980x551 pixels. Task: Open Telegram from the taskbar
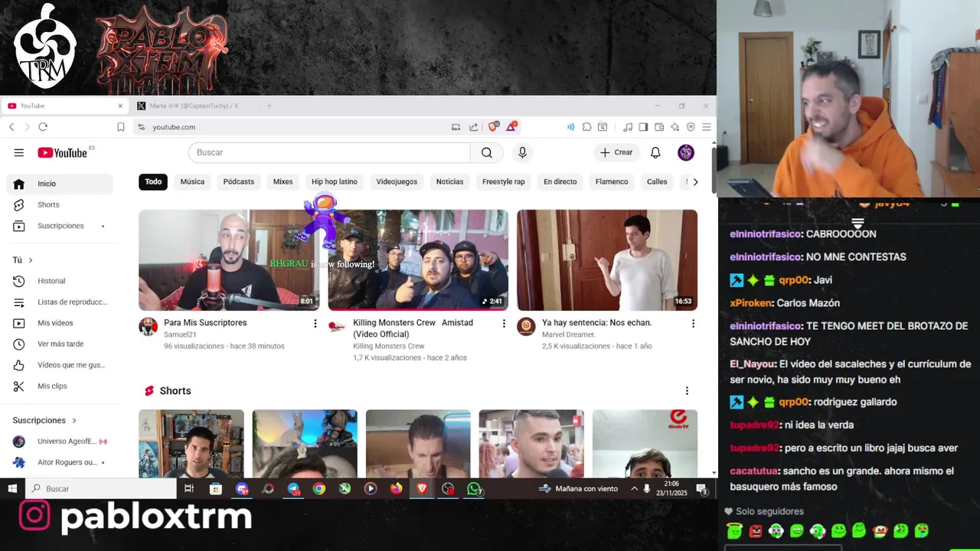(x=293, y=488)
